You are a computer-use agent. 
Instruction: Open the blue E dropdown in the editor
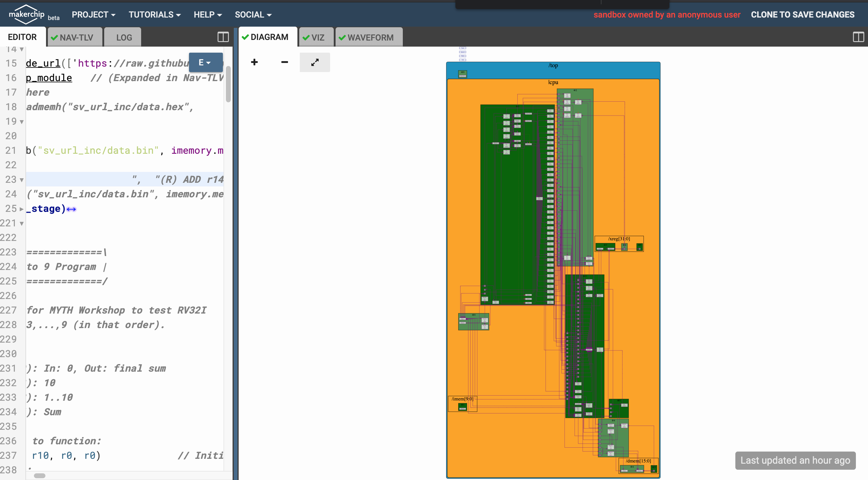coord(206,62)
